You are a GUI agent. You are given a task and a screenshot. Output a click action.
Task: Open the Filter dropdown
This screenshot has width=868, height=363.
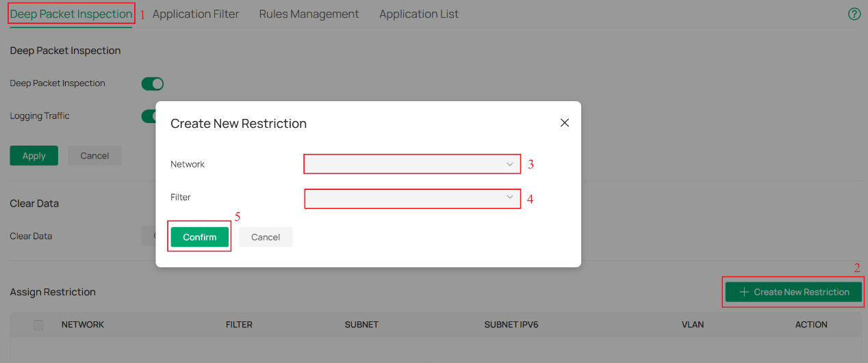pyautogui.click(x=413, y=198)
